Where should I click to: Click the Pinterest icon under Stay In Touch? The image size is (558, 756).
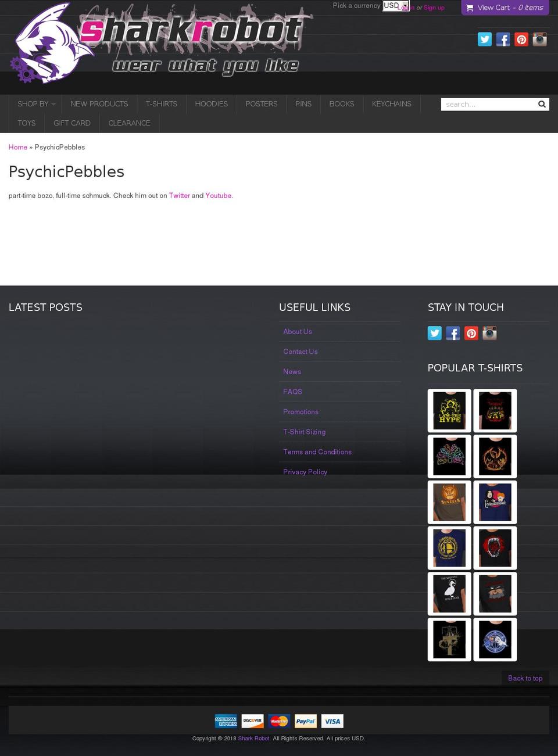pyautogui.click(x=471, y=333)
